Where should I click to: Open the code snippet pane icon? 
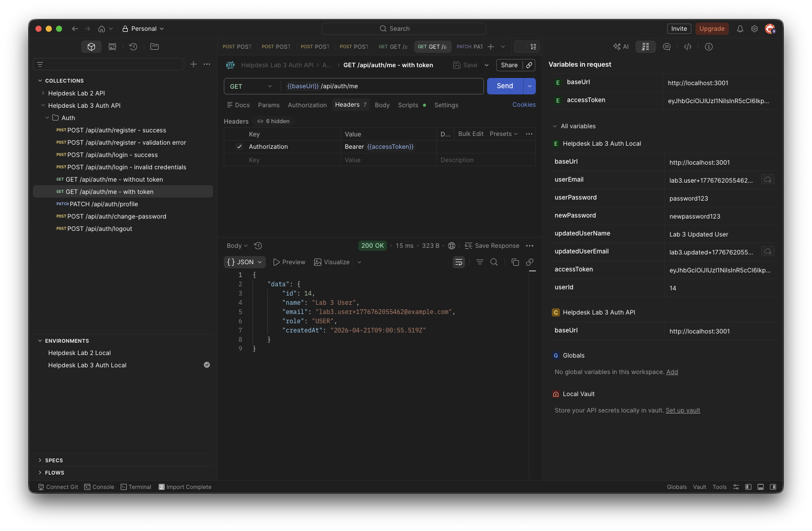point(688,47)
